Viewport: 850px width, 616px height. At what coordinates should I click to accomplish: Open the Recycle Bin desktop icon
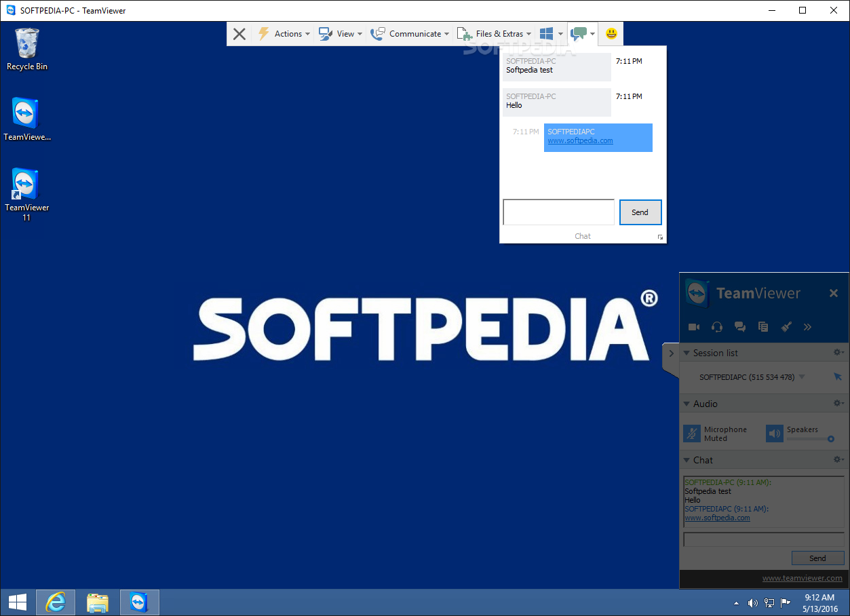tap(27, 49)
